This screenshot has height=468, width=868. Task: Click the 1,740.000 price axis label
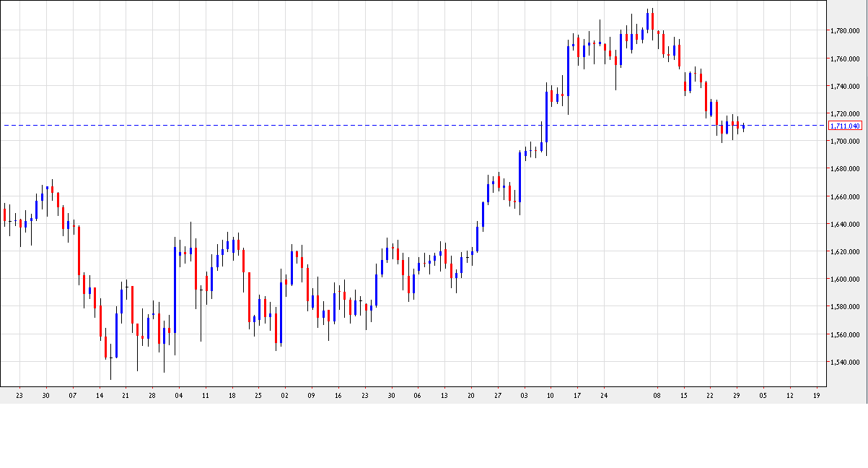point(845,86)
